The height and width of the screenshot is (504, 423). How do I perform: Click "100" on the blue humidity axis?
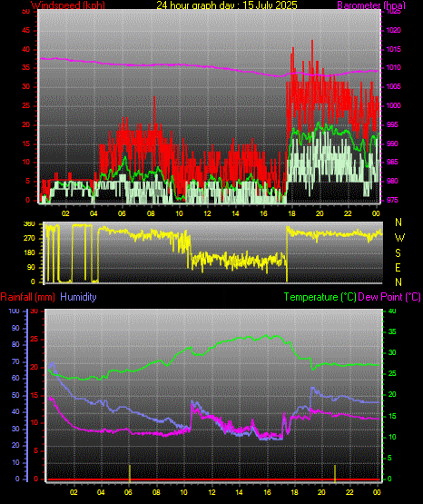pyautogui.click(x=15, y=311)
